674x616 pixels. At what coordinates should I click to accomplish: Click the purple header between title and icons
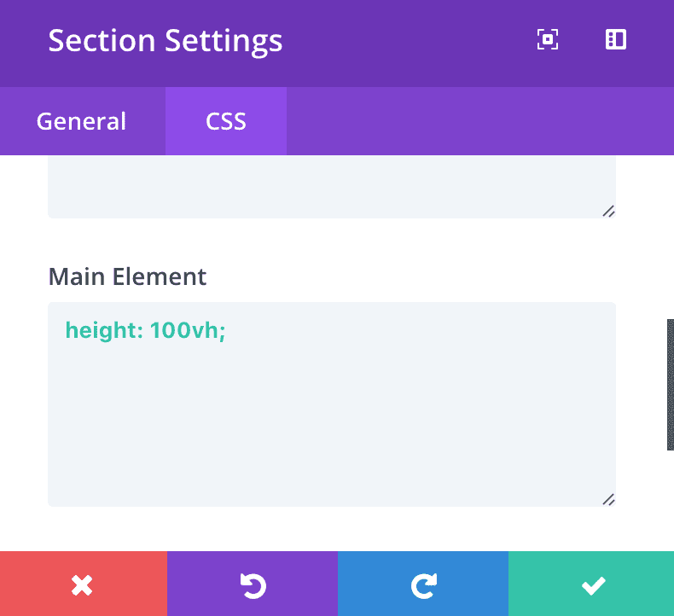coord(410,41)
